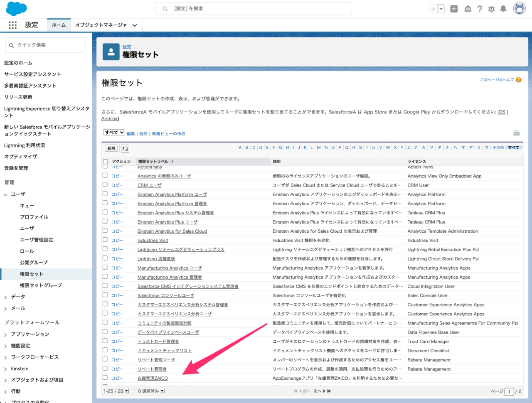Check the box for Lightning 店舗直送 row

(x=105, y=258)
